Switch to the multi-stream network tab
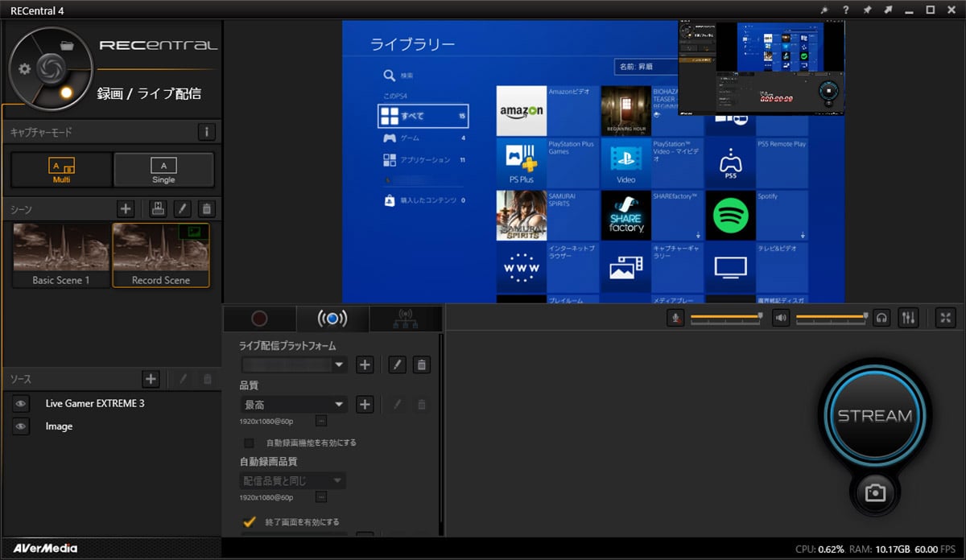 point(406,319)
